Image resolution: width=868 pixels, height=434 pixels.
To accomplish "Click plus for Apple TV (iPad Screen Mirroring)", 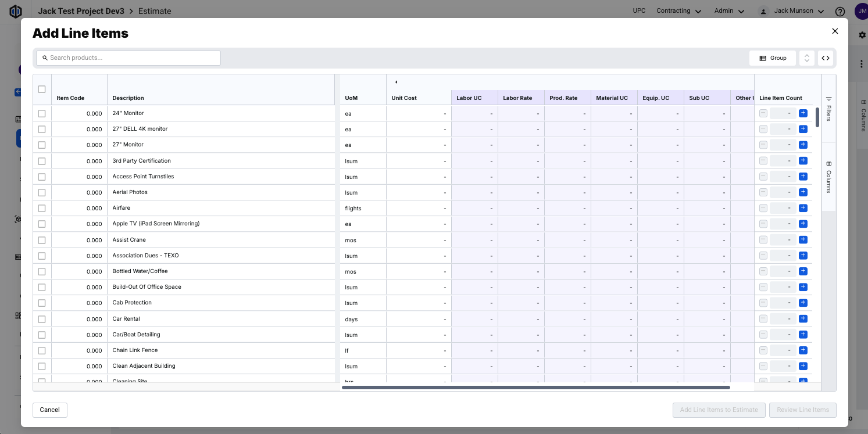I will tap(803, 224).
